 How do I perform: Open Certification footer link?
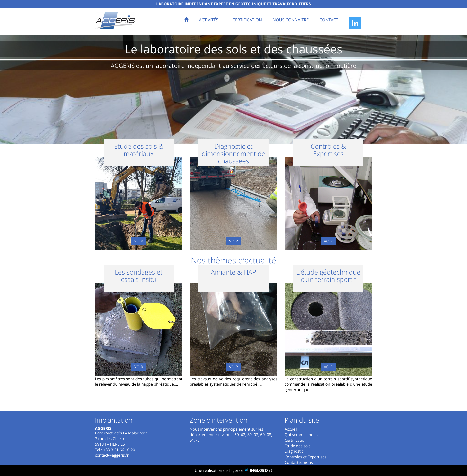point(295,440)
